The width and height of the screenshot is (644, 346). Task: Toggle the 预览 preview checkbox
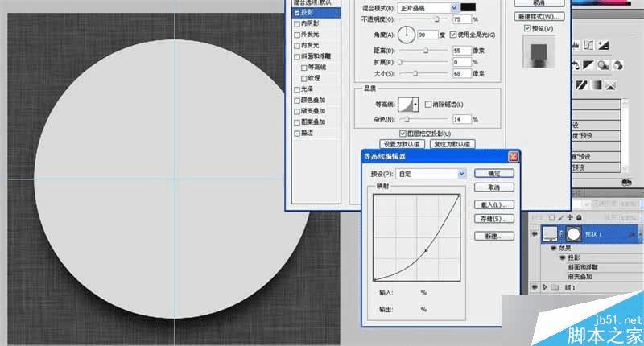[x=527, y=28]
